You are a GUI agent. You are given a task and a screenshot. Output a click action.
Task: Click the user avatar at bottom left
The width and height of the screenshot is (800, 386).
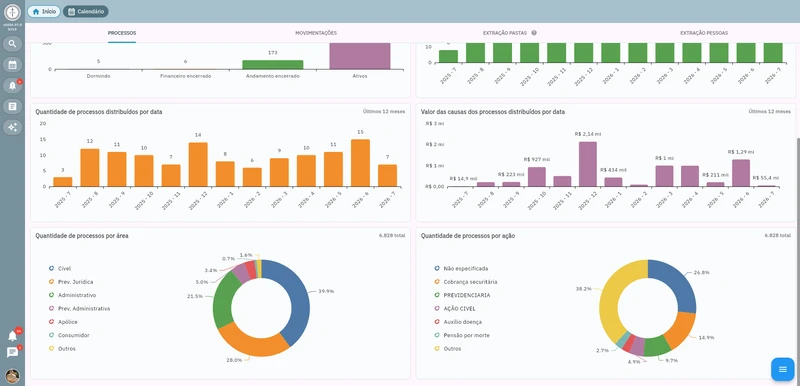12,376
